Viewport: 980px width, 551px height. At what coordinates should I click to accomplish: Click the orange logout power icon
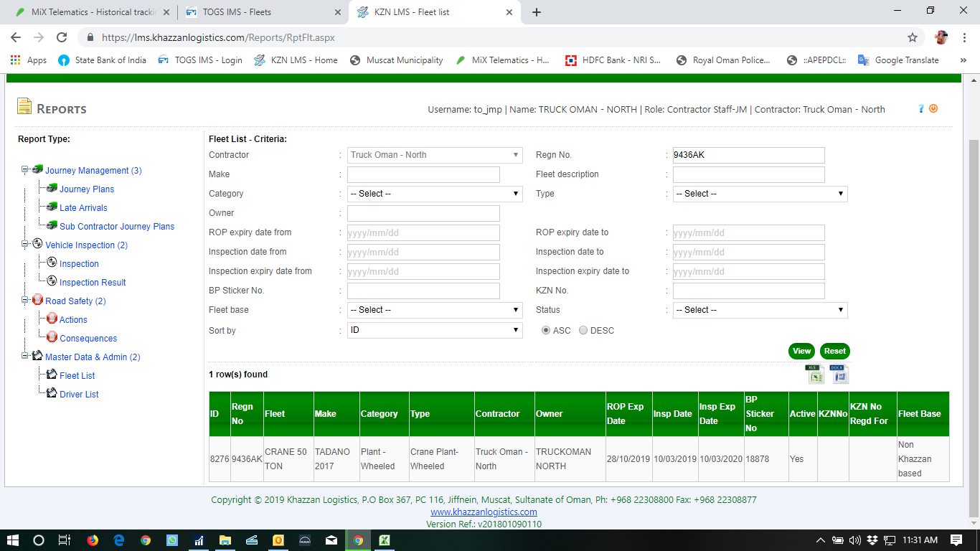click(933, 109)
